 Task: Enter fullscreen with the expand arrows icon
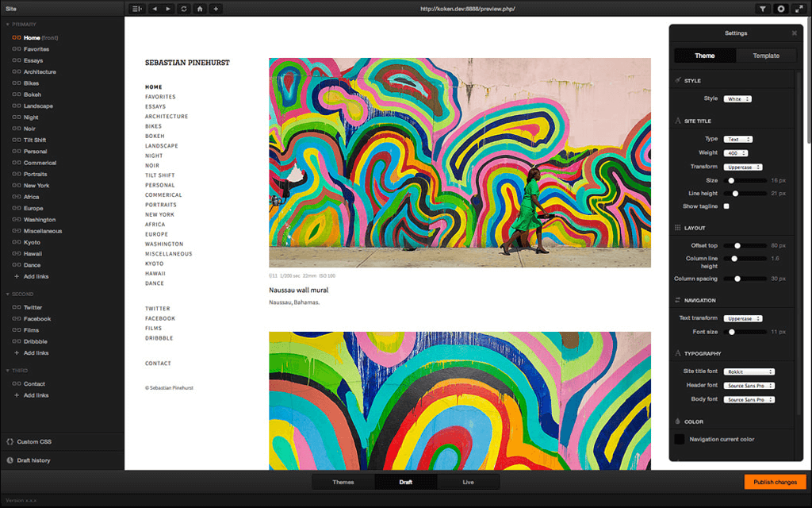[x=797, y=9]
